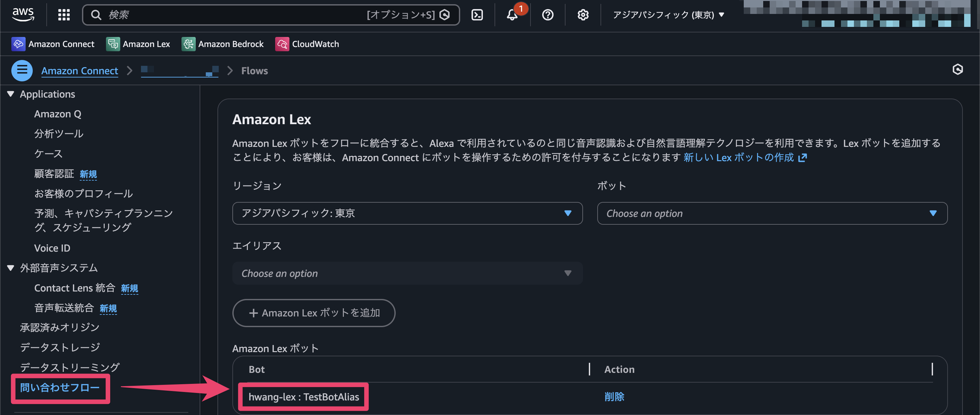980x415 pixels.
Task: Click the Amazon Lex ボットを追加 button
Action: 313,313
